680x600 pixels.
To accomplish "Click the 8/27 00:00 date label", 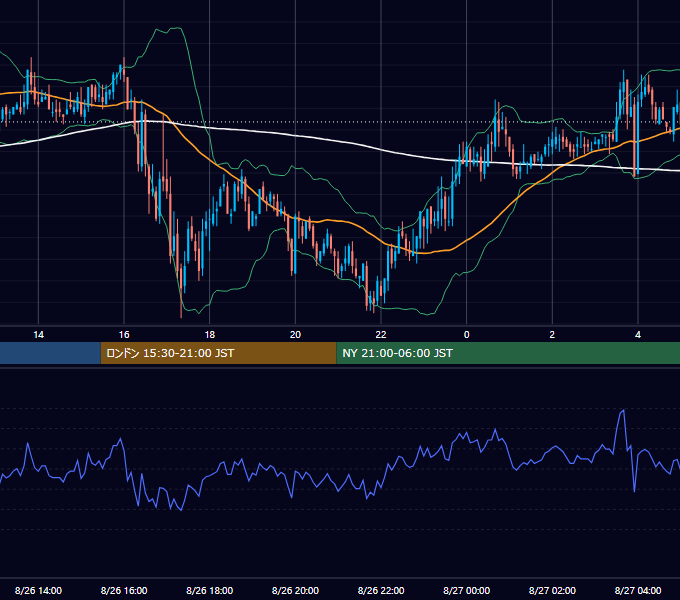I will (467, 590).
